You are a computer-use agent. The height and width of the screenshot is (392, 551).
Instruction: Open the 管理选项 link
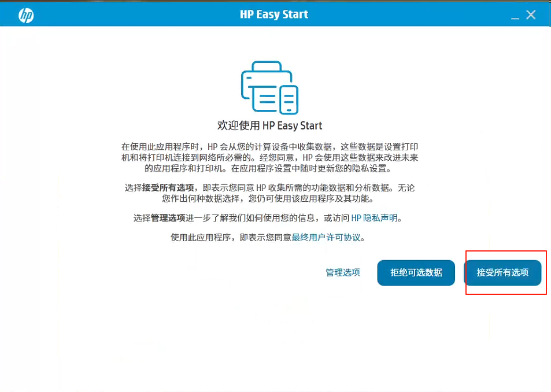click(x=343, y=272)
